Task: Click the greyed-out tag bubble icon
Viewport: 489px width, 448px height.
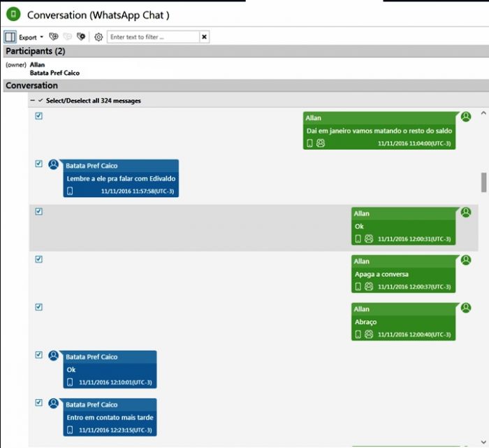Action: (x=67, y=37)
